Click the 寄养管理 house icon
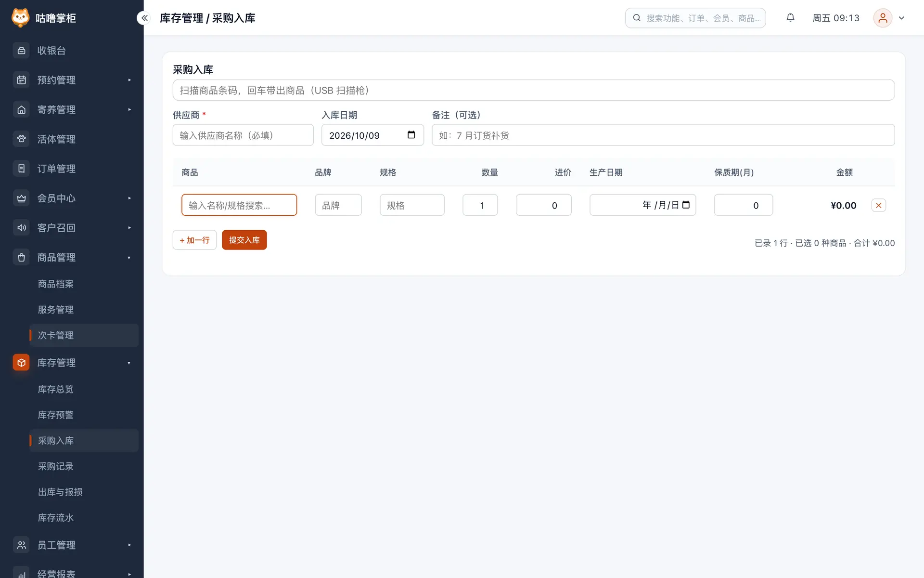The image size is (924, 578). point(21,110)
